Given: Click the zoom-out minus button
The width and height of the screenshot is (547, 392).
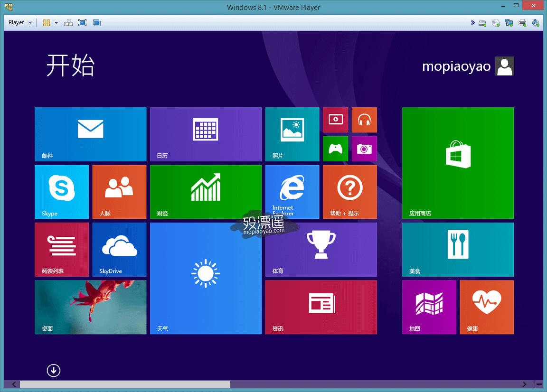Looking at the screenshot, I should [539, 384].
